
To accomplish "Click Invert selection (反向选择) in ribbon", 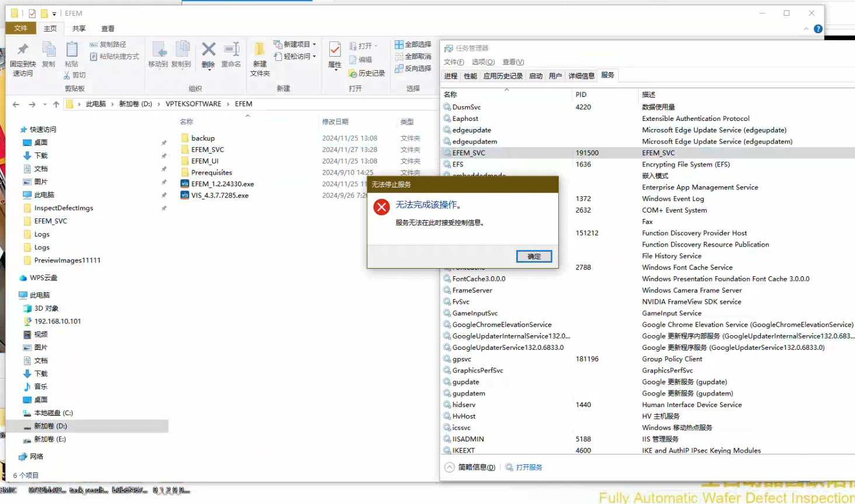I will tap(413, 68).
